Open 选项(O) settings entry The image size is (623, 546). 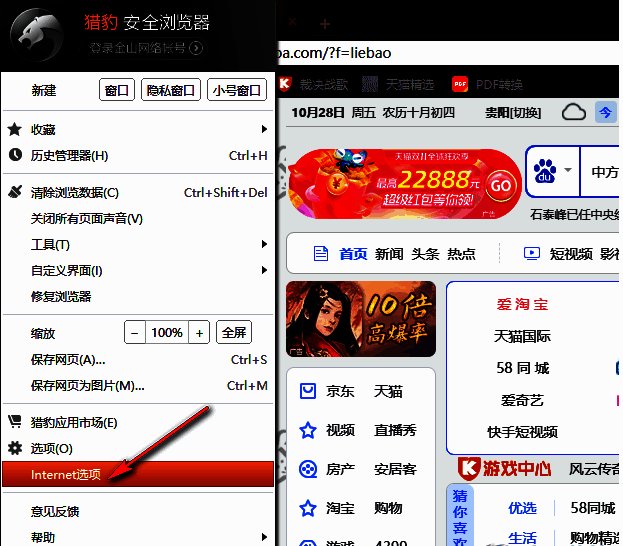pos(138,448)
